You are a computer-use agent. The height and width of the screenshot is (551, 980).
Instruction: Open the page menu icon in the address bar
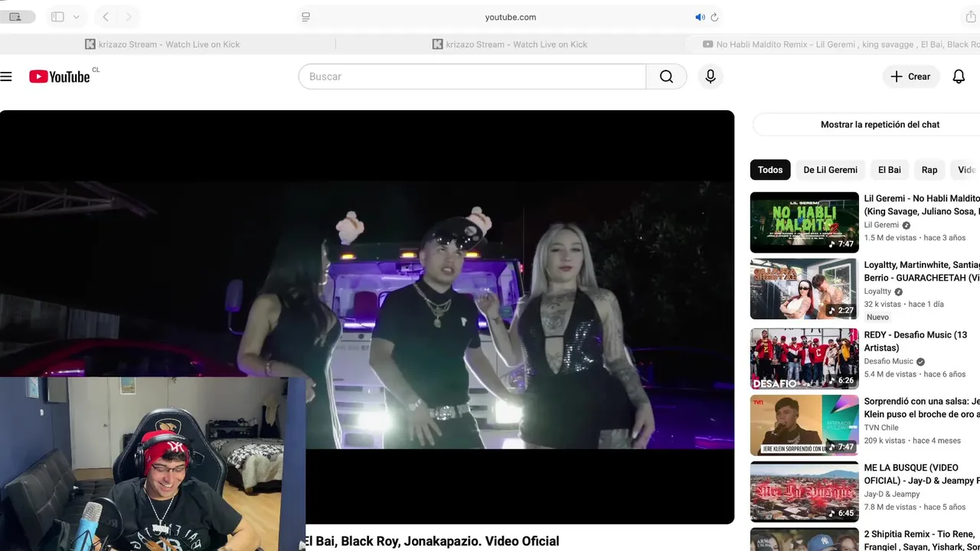(306, 17)
